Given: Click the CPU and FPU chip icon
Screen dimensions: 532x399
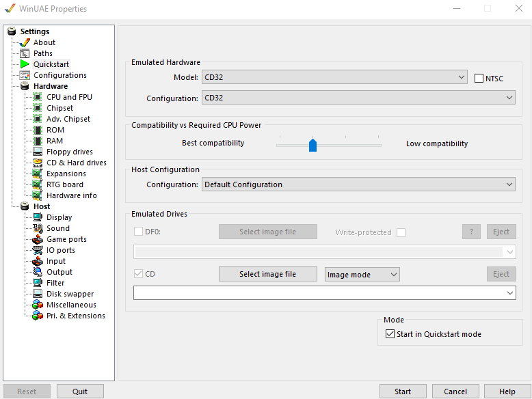Looking at the screenshot, I should tap(38, 97).
